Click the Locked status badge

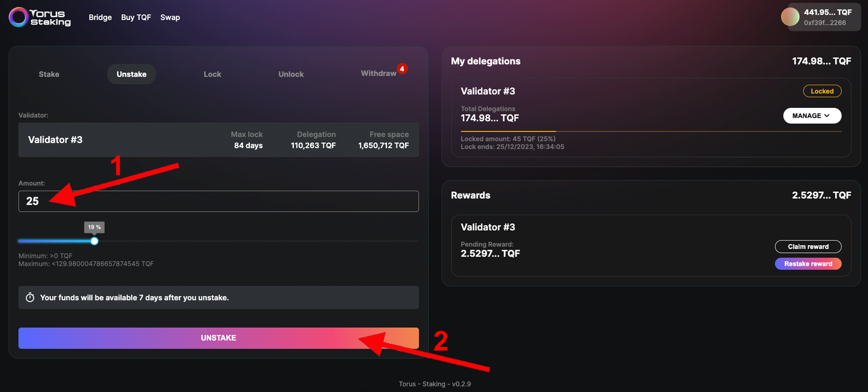click(x=822, y=91)
